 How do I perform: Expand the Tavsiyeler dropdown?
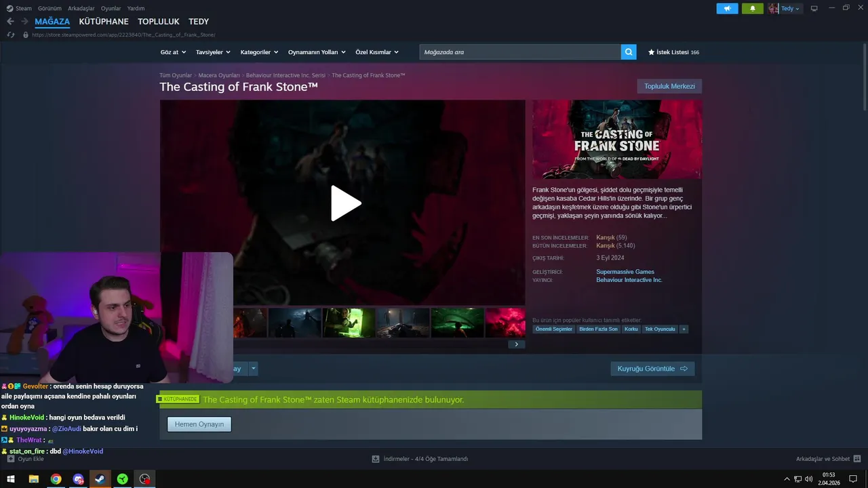tap(213, 52)
